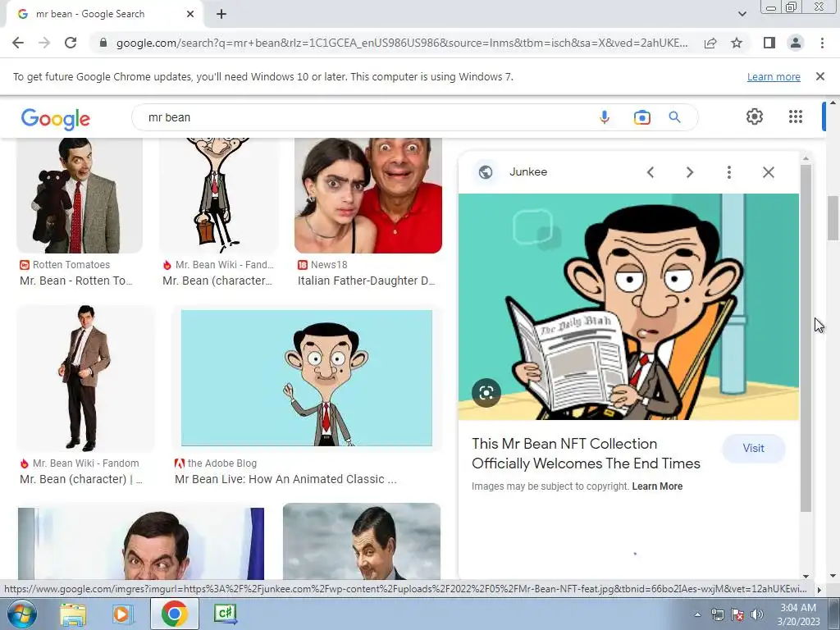Start voice search with microphone
This screenshot has height=630, width=840.
[605, 117]
